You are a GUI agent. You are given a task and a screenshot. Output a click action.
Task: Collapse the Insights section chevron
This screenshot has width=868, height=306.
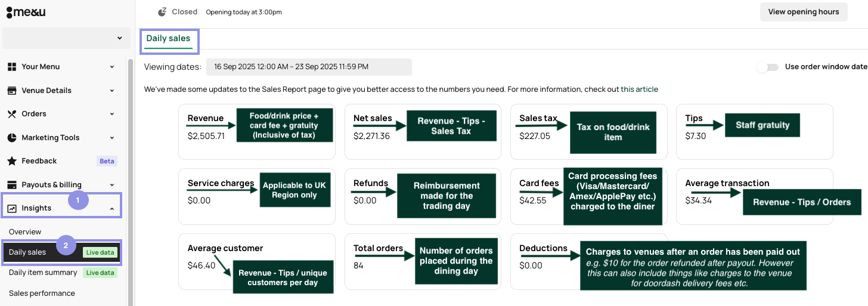pyautogui.click(x=112, y=208)
